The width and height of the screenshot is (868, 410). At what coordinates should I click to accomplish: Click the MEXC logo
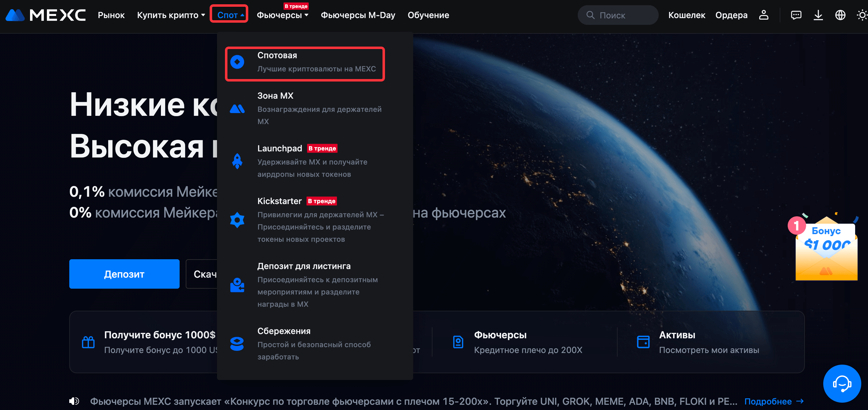point(45,15)
